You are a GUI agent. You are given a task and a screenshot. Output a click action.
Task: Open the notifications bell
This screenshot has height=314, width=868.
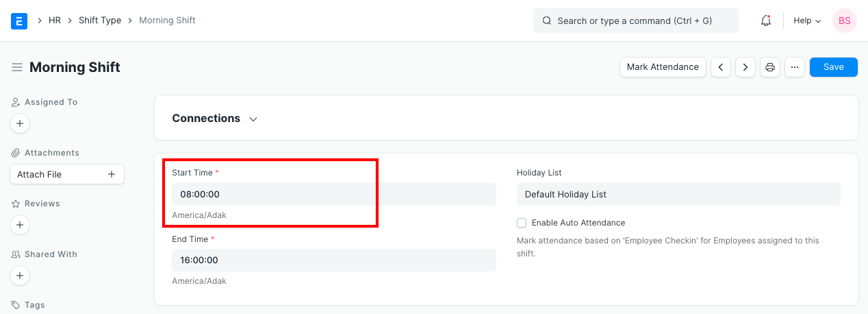coord(766,21)
